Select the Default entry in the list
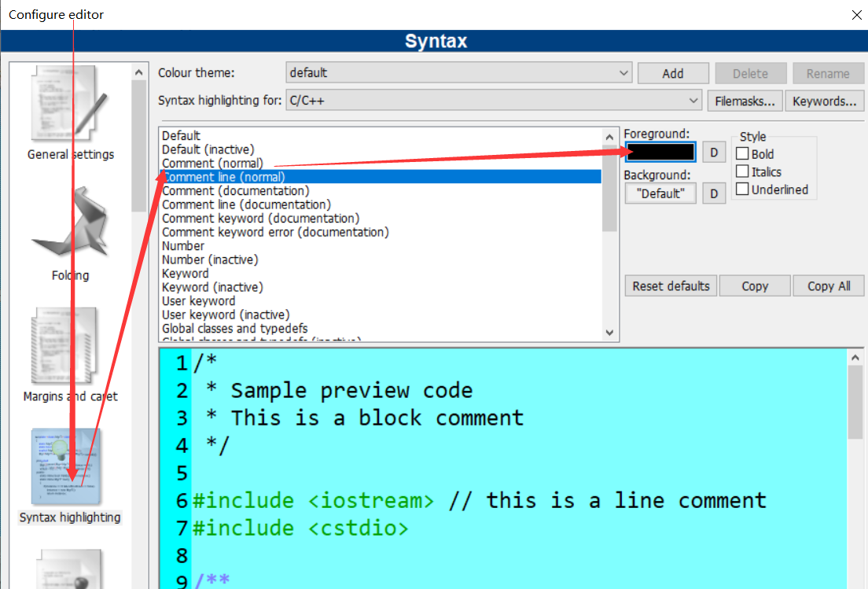Viewport: 868px width, 589px height. click(x=381, y=135)
